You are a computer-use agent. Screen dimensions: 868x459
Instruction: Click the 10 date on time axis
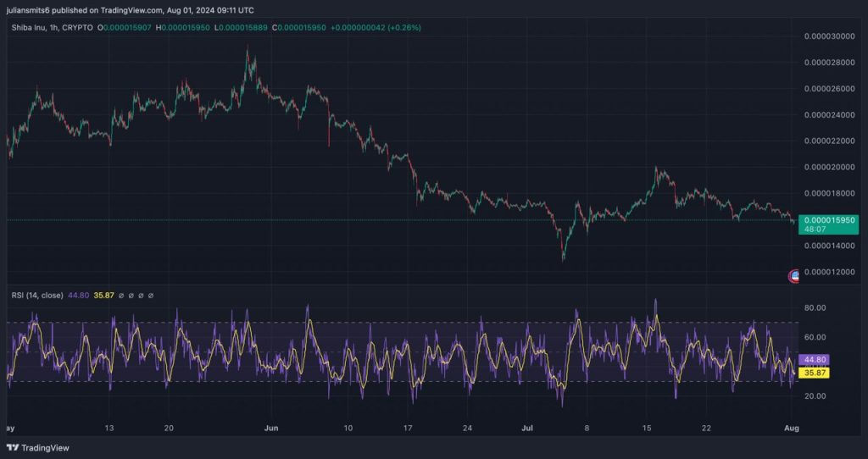click(348, 428)
